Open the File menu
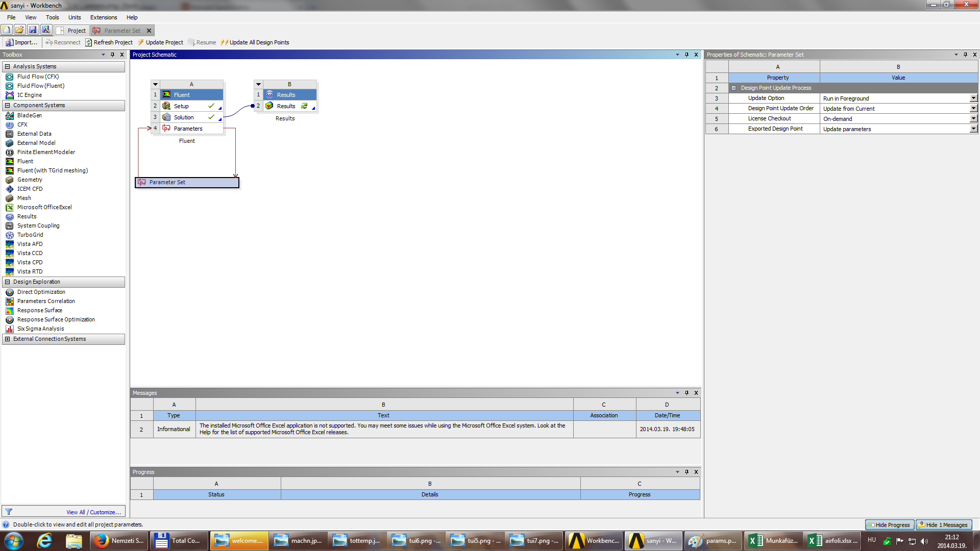Image resolution: width=980 pixels, height=551 pixels. click(11, 17)
